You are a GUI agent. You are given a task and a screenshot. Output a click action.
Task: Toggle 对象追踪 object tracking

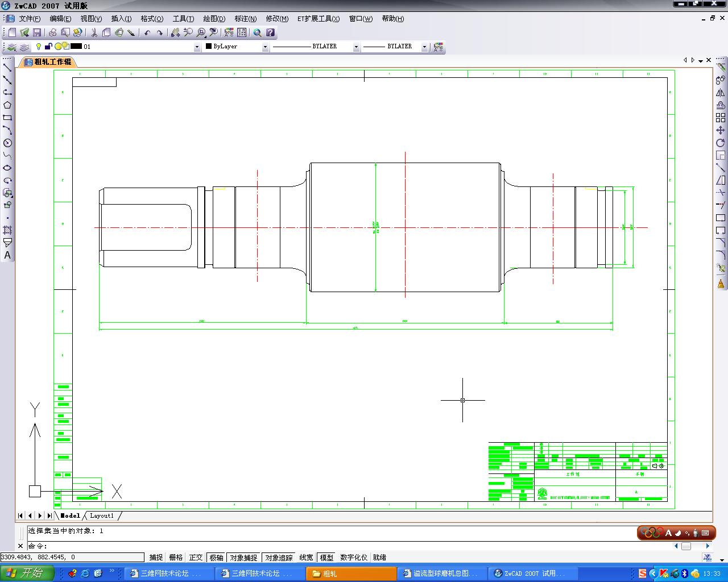click(x=279, y=558)
